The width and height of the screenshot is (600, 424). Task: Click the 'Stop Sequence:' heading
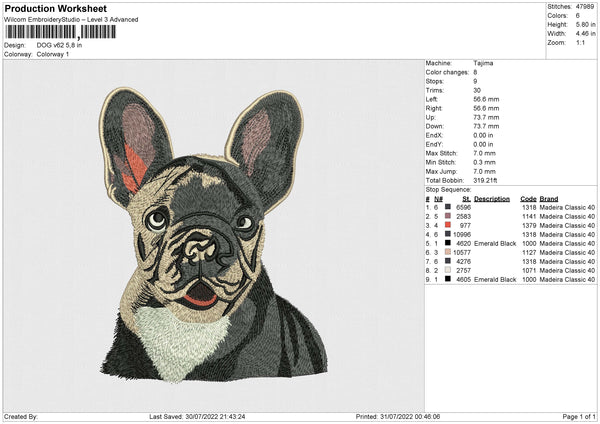448,190
